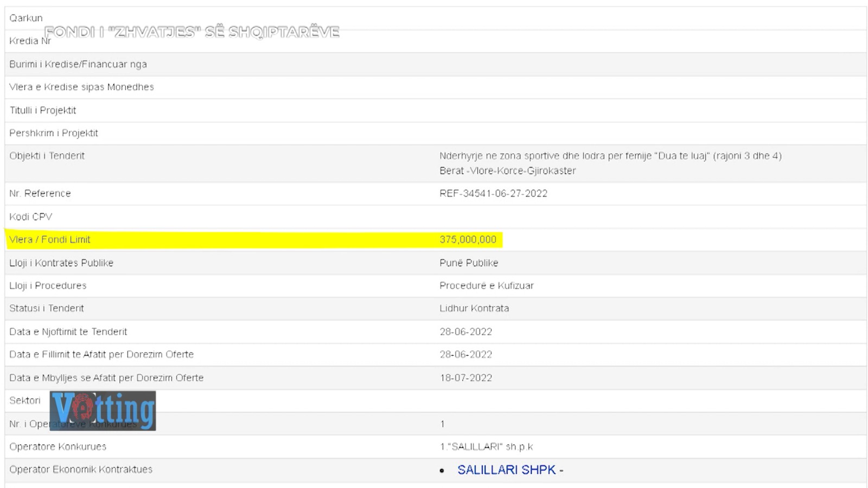Click reference number REF-34541-06-27-2022
The height and width of the screenshot is (488, 868).
click(x=493, y=194)
